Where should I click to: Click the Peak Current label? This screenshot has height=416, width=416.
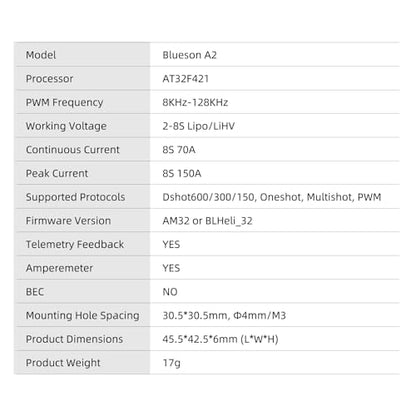coord(57,173)
